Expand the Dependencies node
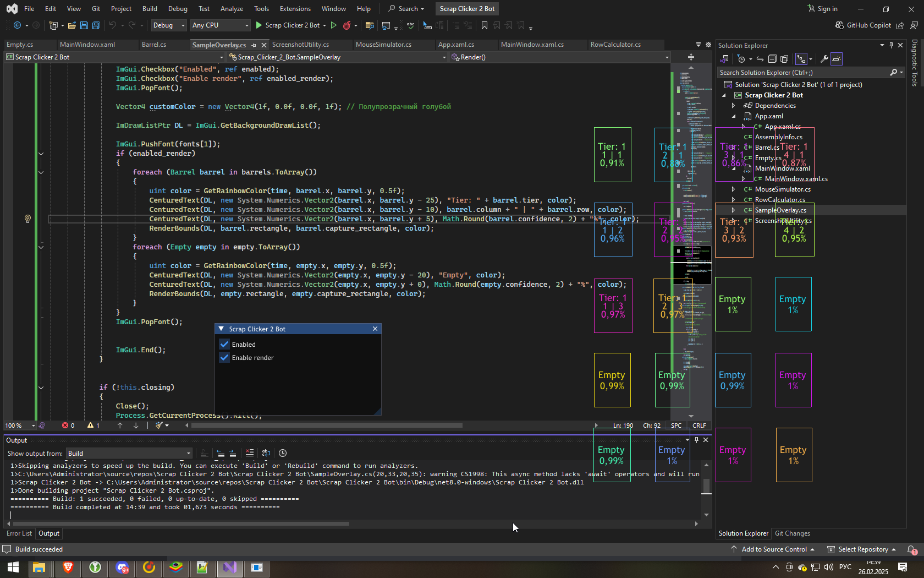Image resolution: width=924 pixels, height=578 pixels. (733, 106)
